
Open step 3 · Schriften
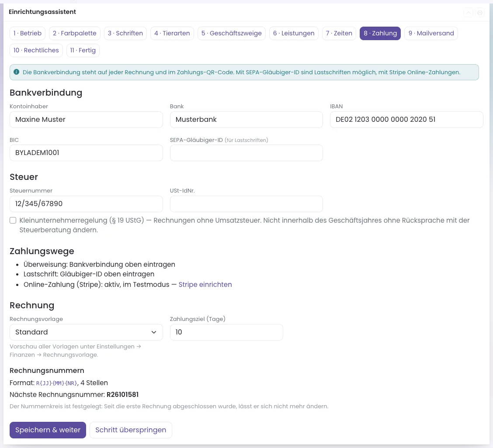(125, 33)
